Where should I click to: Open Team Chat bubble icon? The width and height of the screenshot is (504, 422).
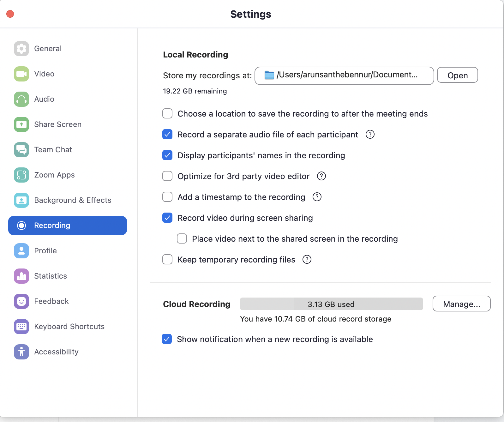click(21, 150)
